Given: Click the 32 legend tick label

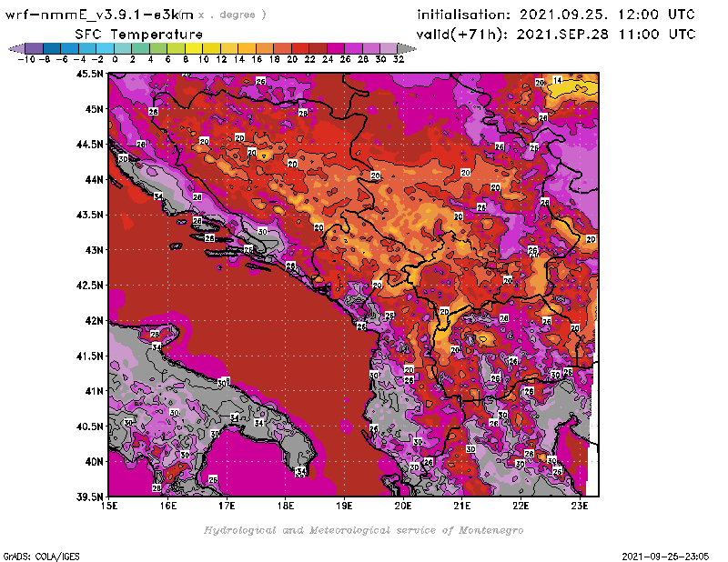Looking at the screenshot, I should (x=399, y=59).
